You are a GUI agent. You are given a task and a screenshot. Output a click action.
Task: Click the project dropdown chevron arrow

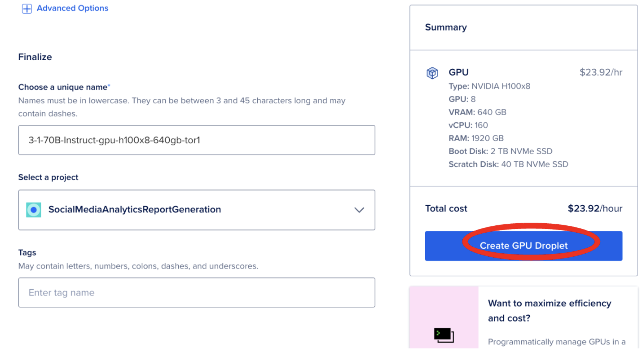(359, 210)
